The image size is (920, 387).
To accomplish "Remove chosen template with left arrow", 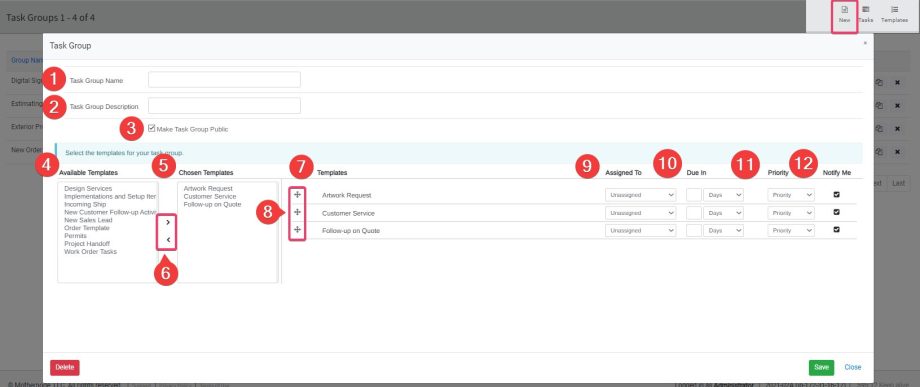I will [x=168, y=239].
